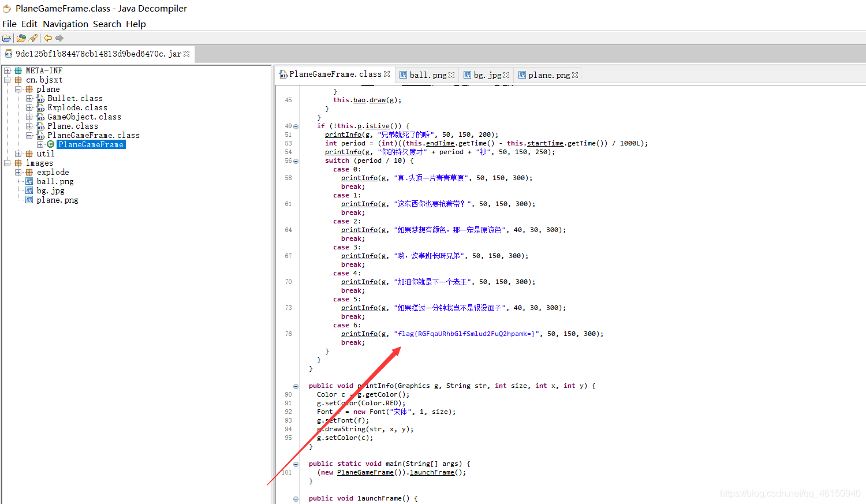The width and height of the screenshot is (866, 504).
Task: Click the flag string on line 76
Action: click(466, 334)
